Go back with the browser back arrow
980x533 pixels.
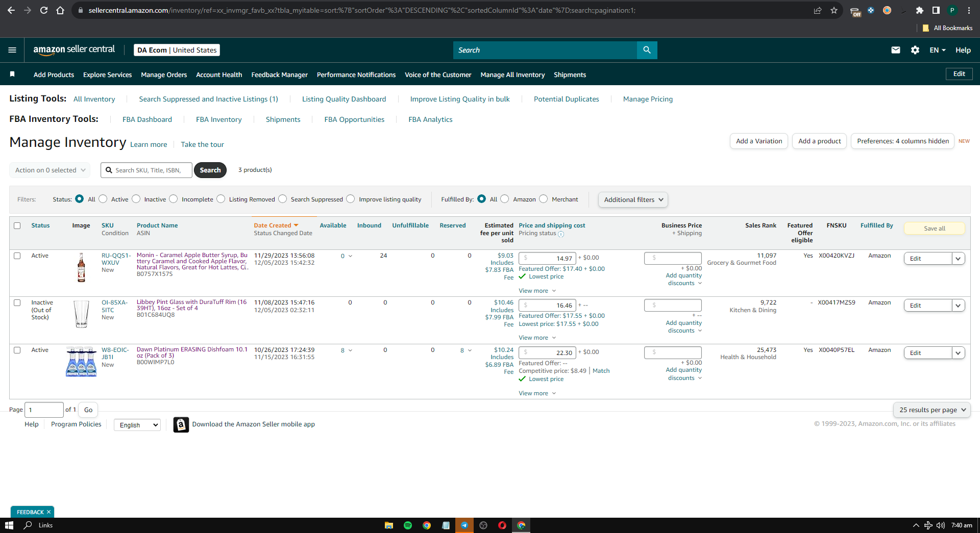(x=11, y=10)
